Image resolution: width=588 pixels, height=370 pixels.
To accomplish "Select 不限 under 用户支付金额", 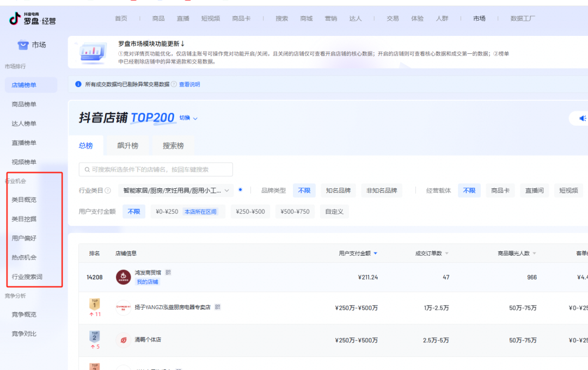I will pyautogui.click(x=134, y=212).
